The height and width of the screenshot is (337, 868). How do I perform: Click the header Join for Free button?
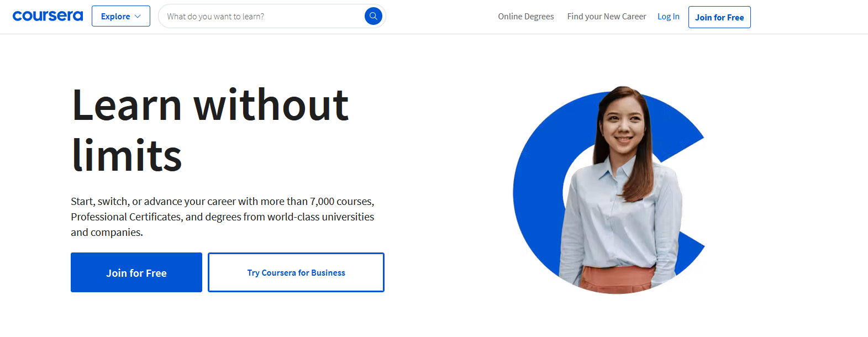click(x=719, y=17)
